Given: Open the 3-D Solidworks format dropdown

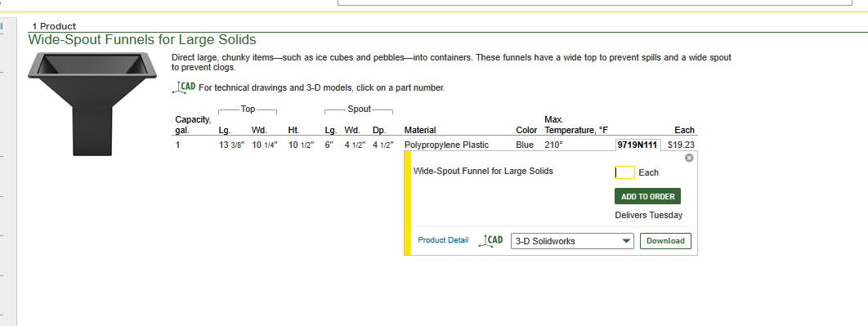Looking at the screenshot, I should tap(572, 241).
